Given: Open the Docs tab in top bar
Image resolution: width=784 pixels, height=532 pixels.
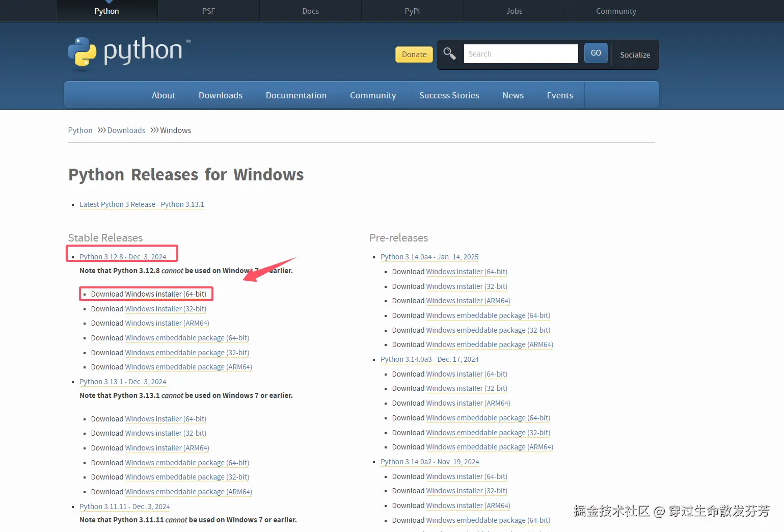Looking at the screenshot, I should [x=310, y=11].
